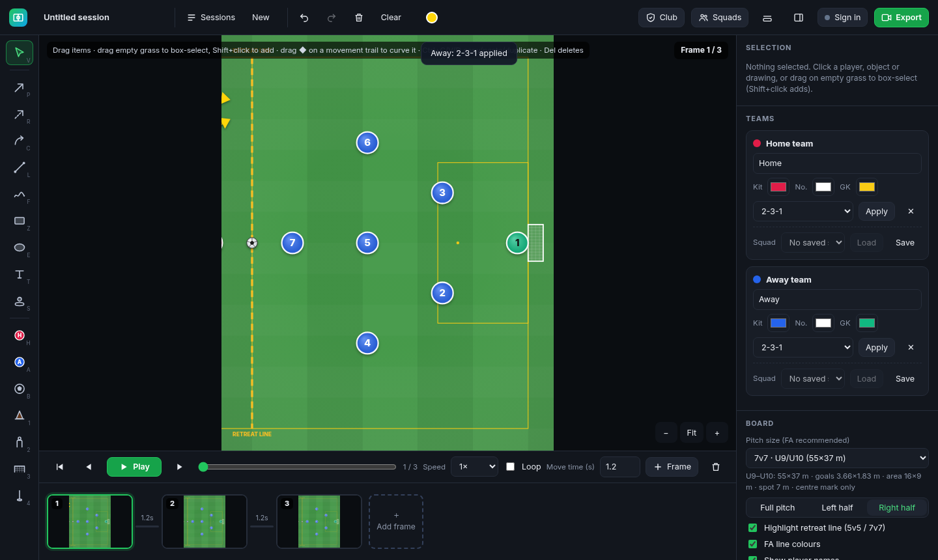Select the freehand draw tool
Image resolution: width=938 pixels, height=560 pixels.
point(20,195)
